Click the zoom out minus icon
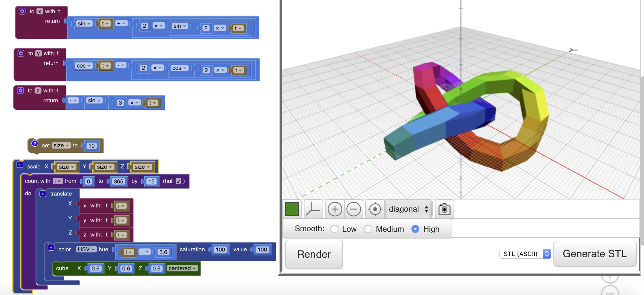The height and width of the screenshot is (295, 644). [353, 209]
